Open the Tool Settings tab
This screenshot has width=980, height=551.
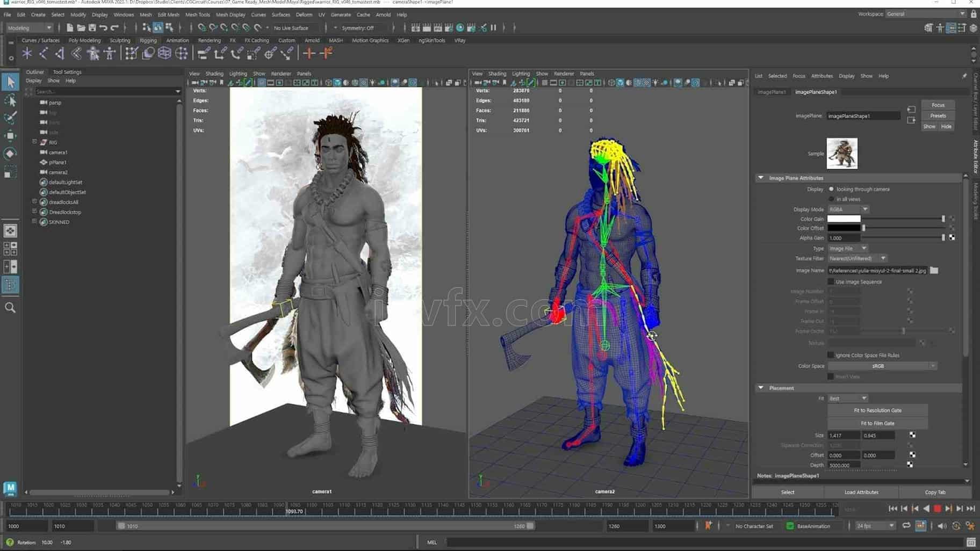tap(67, 72)
